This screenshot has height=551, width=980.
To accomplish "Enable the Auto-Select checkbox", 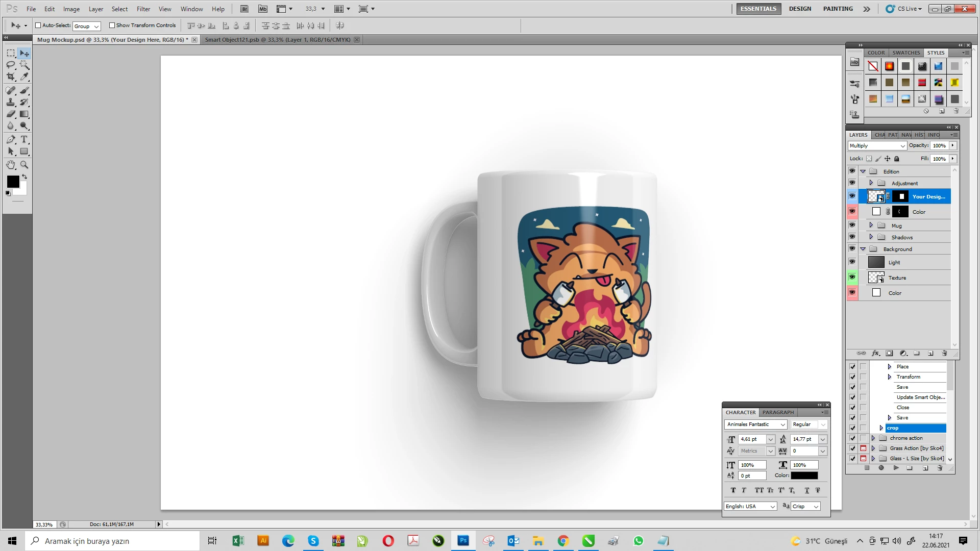I will click(38, 26).
